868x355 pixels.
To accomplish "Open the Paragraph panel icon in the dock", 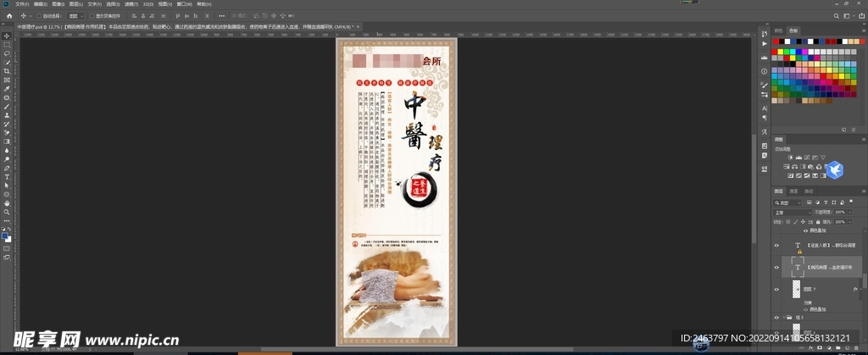I will click(x=765, y=117).
